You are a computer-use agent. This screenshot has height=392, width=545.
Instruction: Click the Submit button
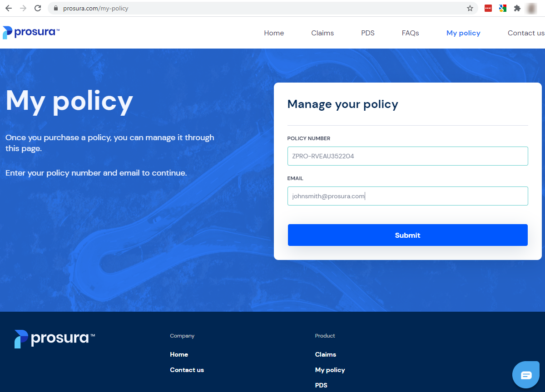[408, 235]
